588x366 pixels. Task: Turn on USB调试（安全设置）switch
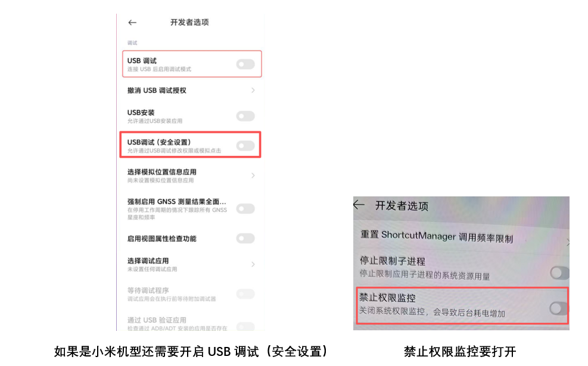[x=245, y=146]
